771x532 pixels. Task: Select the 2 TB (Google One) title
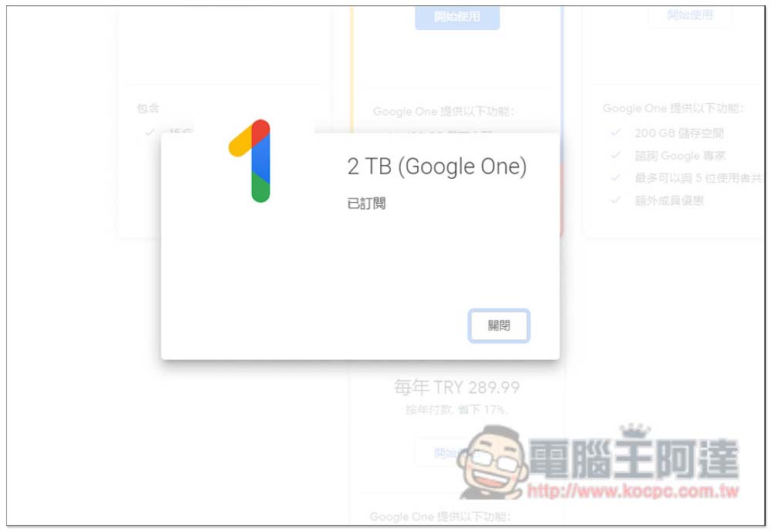tap(436, 167)
